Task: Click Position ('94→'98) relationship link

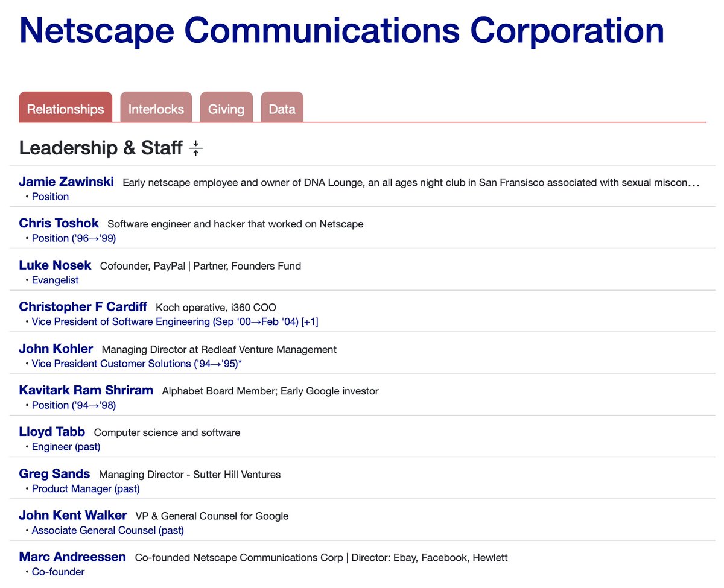Action: (74, 405)
